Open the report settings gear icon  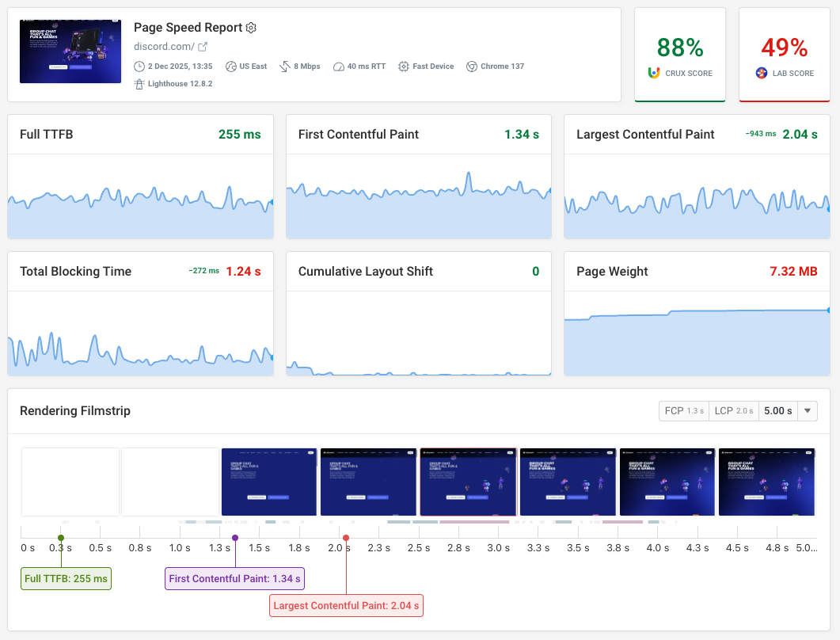pyautogui.click(x=251, y=28)
